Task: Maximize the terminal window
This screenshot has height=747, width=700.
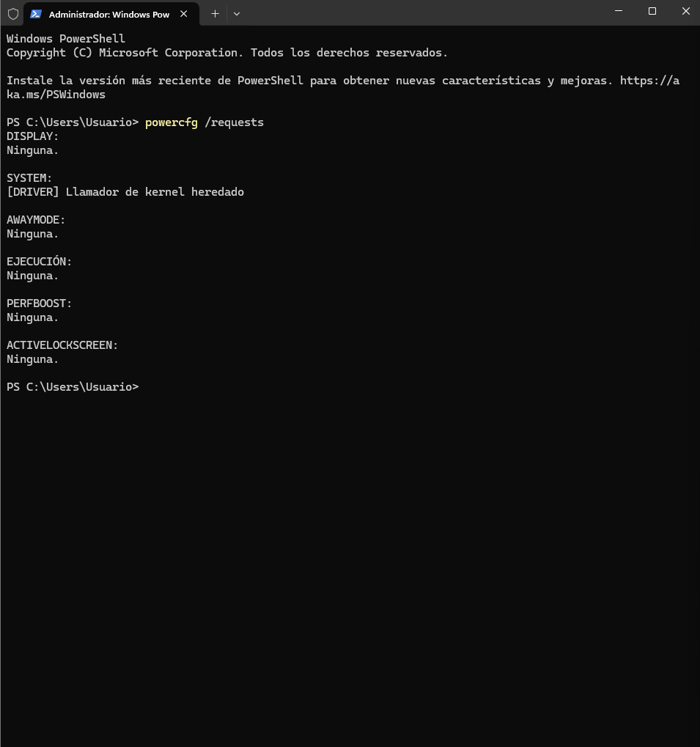Action: point(652,11)
